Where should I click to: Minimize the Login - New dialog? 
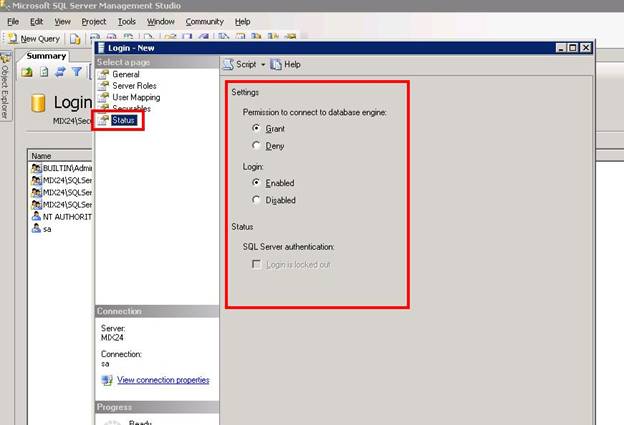point(561,48)
